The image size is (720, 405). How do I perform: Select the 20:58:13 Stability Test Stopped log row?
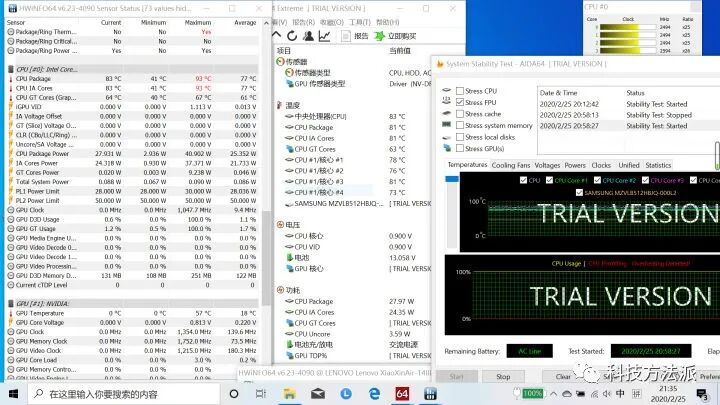pyautogui.click(x=629, y=115)
